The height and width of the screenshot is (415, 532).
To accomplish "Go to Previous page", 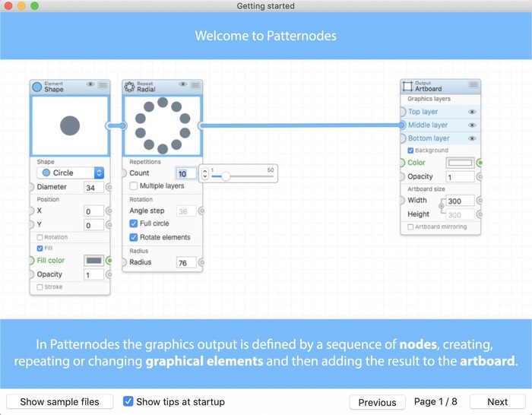I will 377,402.
